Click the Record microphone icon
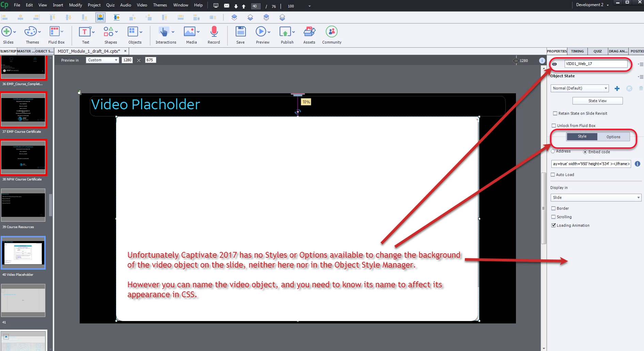This screenshot has height=351, width=644. coord(214,32)
